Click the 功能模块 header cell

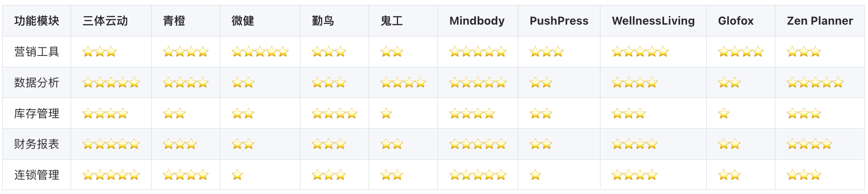(36, 21)
